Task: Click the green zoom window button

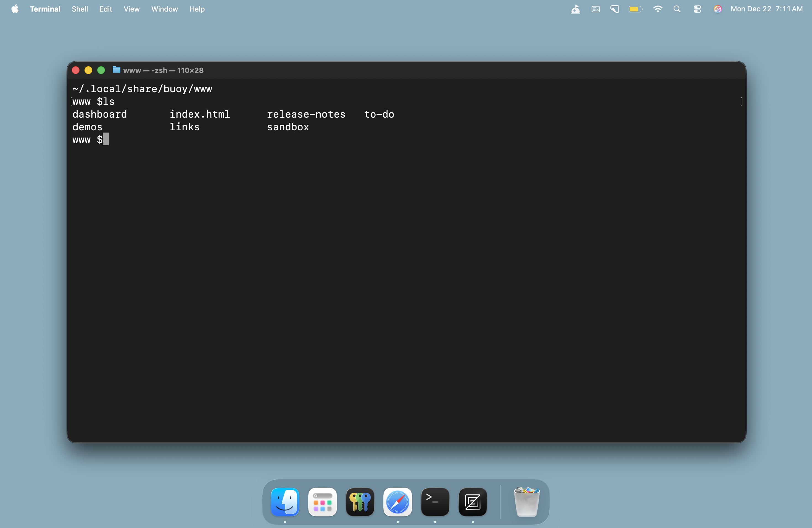Action: coord(101,70)
